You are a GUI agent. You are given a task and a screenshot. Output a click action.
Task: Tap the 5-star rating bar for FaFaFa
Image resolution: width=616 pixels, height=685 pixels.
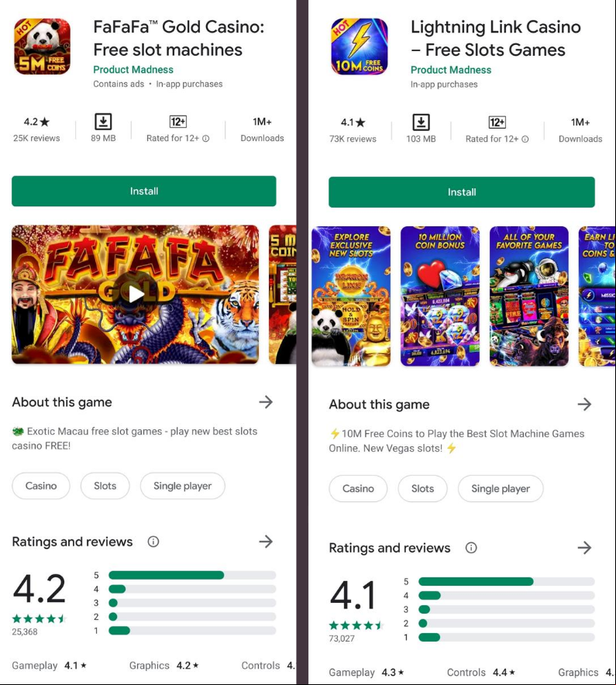point(192,575)
